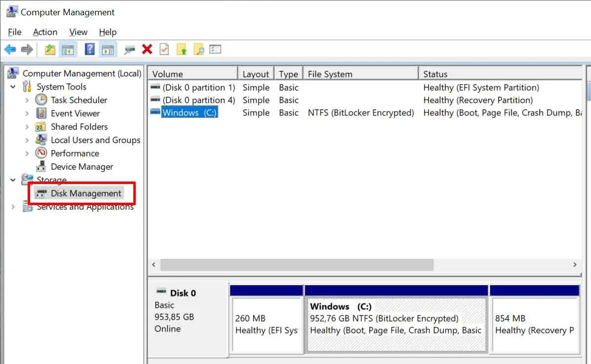Expand Services and Applications node

tap(13, 207)
